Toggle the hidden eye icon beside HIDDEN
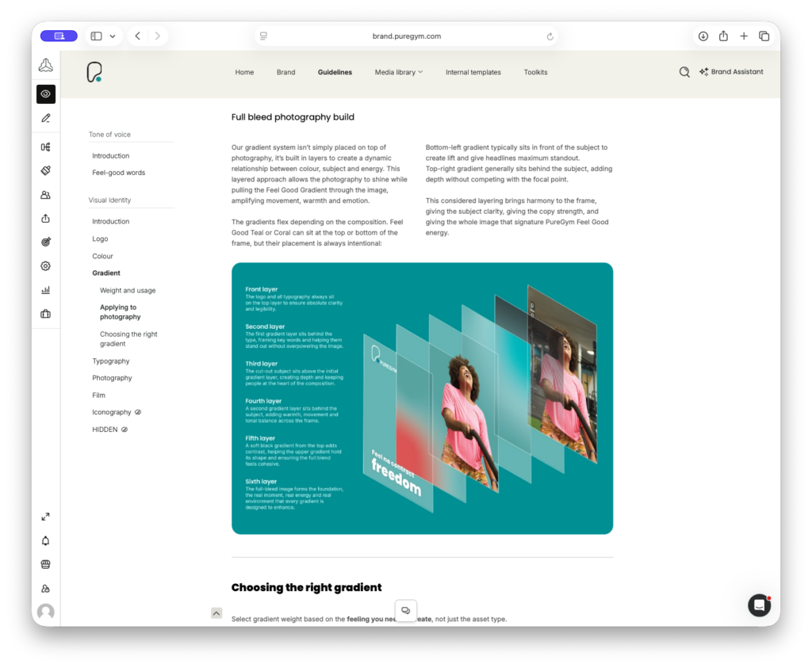 (x=124, y=429)
